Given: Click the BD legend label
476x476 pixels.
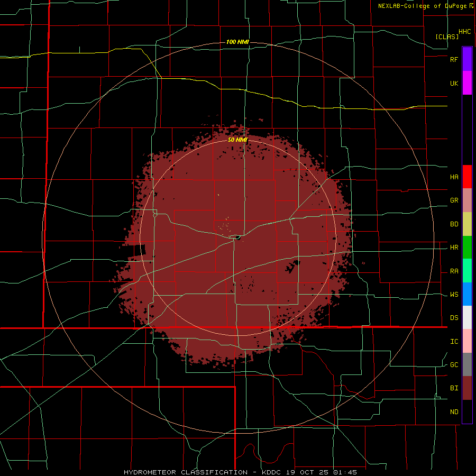Looking at the screenshot, I should pyautogui.click(x=454, y=224).
